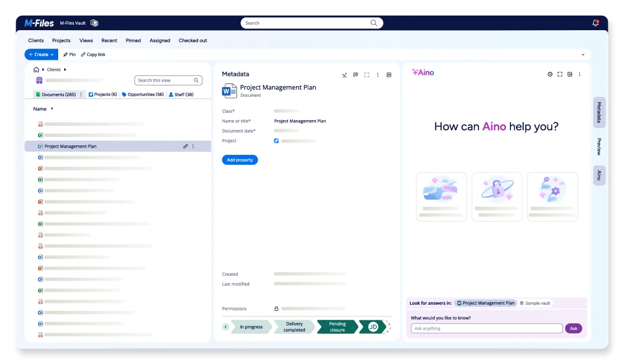The image size is (624, 364).
Task: Click link icon on Project Management Plan row
Action: click(x=185, y=146)
